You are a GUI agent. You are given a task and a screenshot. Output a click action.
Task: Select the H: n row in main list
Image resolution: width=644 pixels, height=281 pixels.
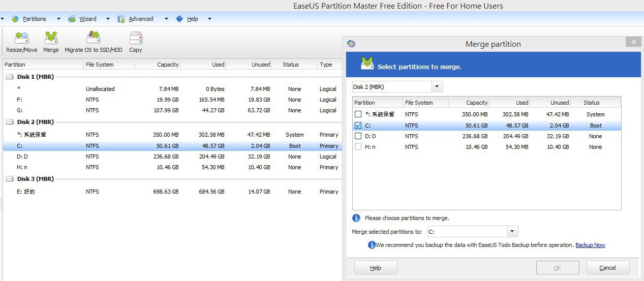(x=172, y=167)
